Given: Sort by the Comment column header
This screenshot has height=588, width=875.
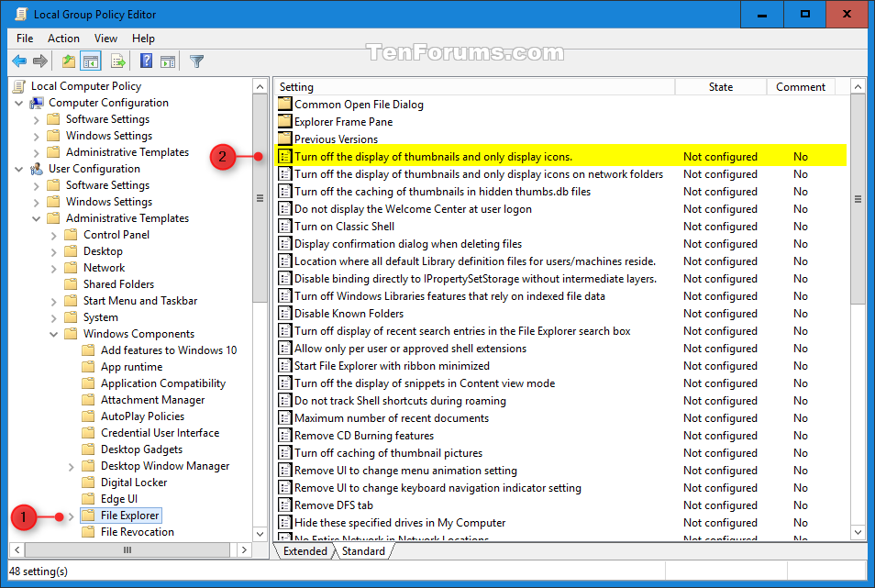Looking at the screenshot, I should (800, 86).
